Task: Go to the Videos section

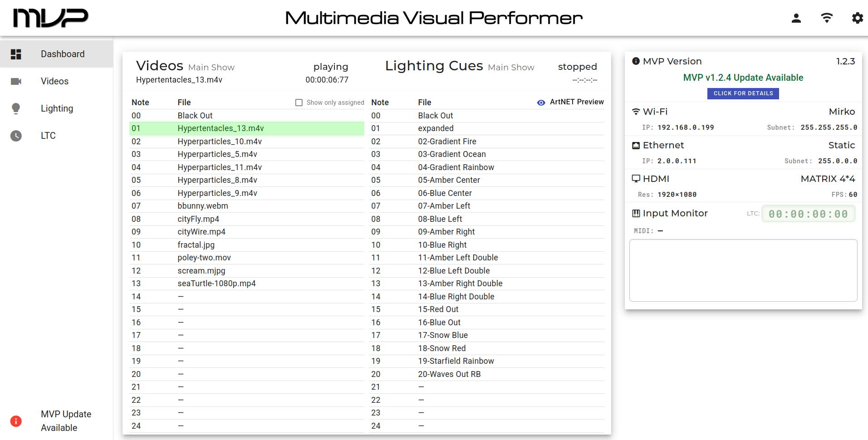Action: [x=54, y=81]
